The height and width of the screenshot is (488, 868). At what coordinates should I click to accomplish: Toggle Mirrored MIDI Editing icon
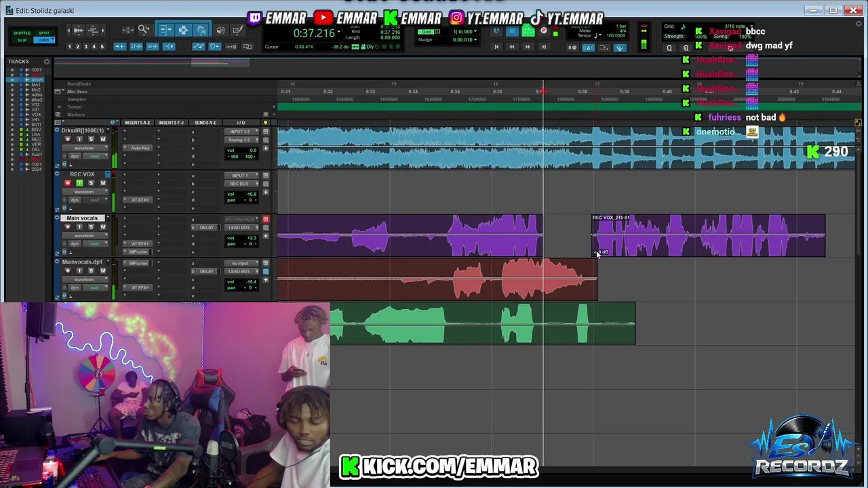click(231, 47)
